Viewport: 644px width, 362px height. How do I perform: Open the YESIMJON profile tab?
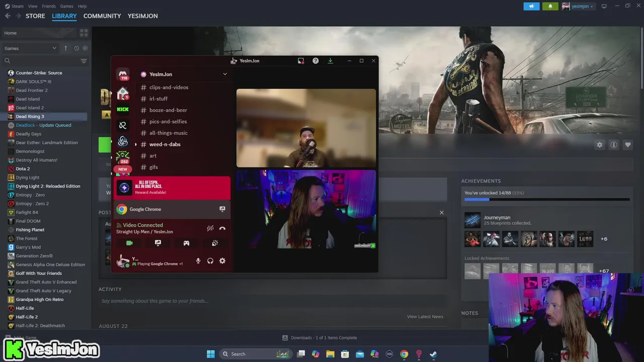point(143,16)
